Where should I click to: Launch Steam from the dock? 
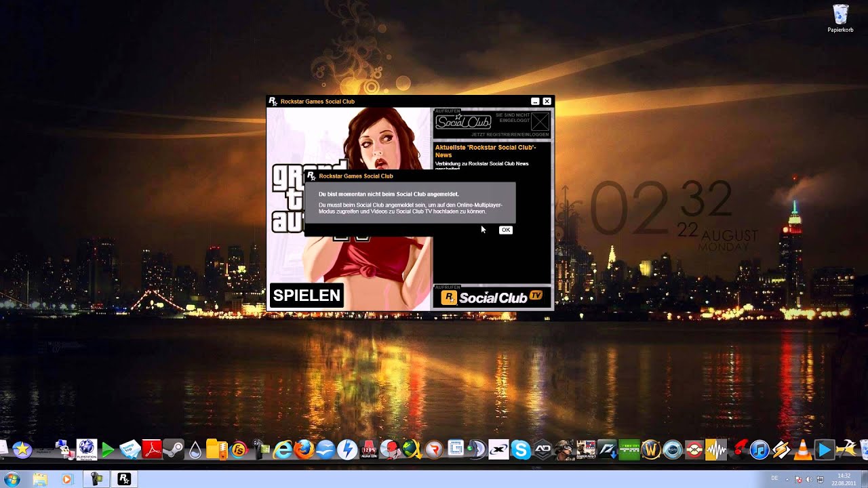click(x=174, y=449)
